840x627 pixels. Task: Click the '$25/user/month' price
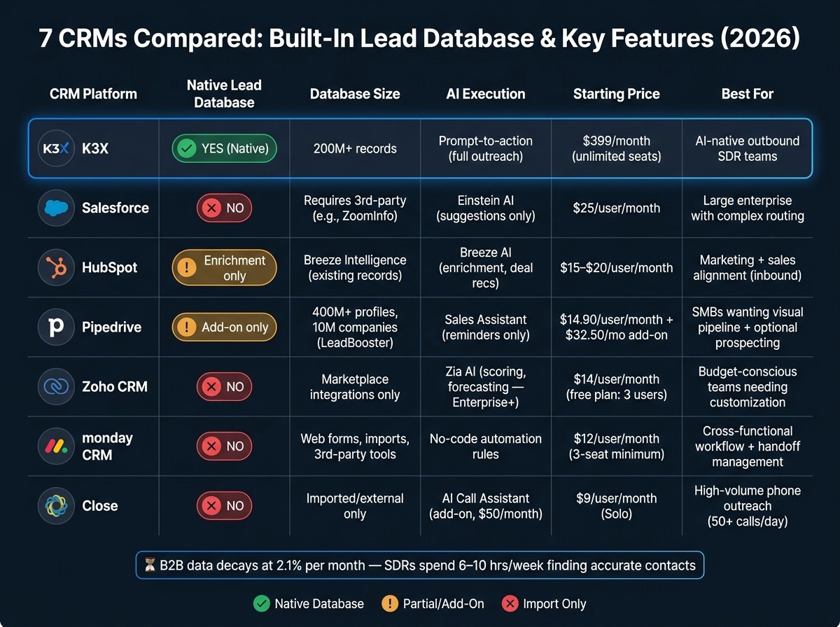click(617, 208)
